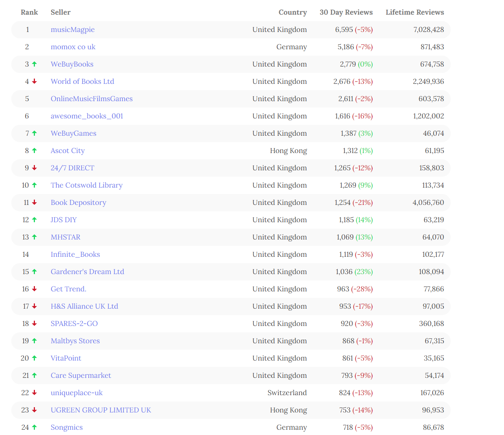
Task: Click green up arrow beside rank 15
Action: coord(35,271)
